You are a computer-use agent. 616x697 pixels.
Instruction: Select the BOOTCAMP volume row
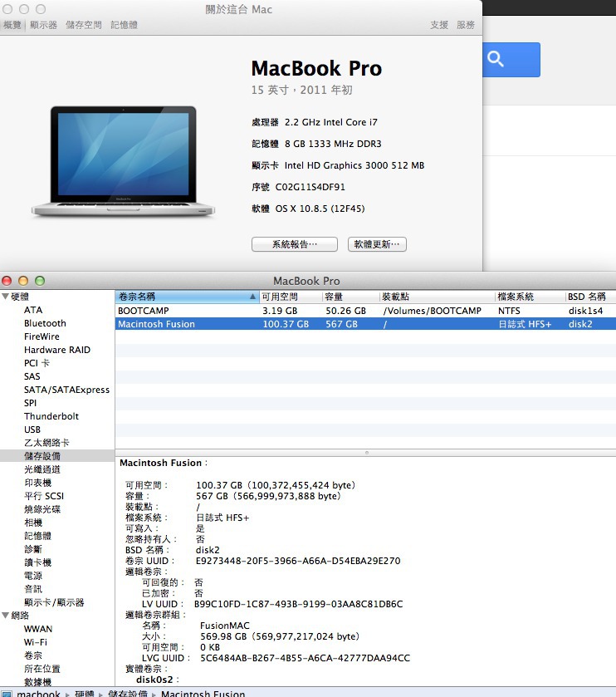pos(365,311)
